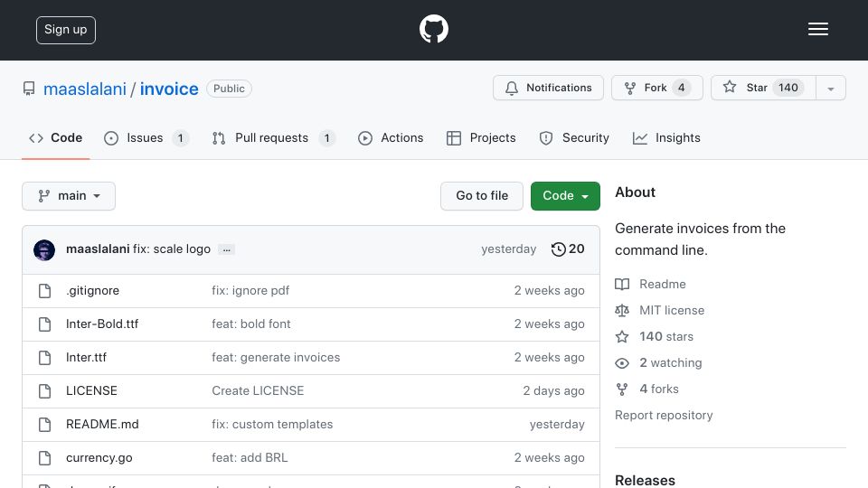Switch to the Issues tab

coord(146,137)
